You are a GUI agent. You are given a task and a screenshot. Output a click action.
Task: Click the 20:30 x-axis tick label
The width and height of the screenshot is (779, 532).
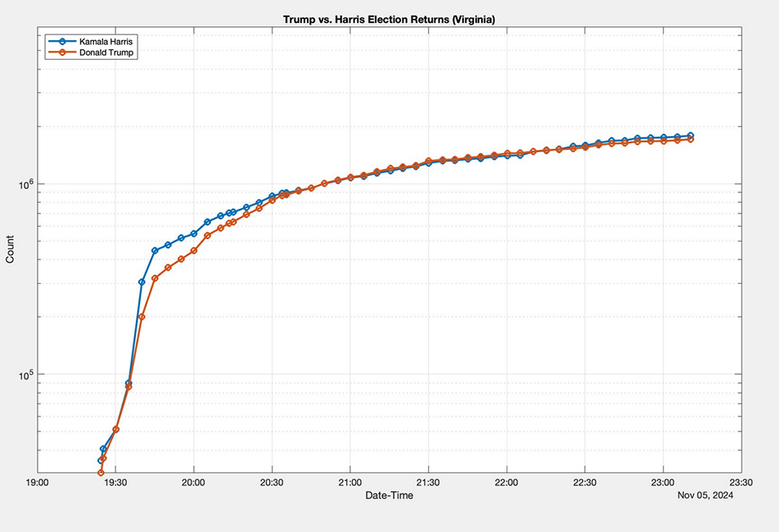point(272,483)
